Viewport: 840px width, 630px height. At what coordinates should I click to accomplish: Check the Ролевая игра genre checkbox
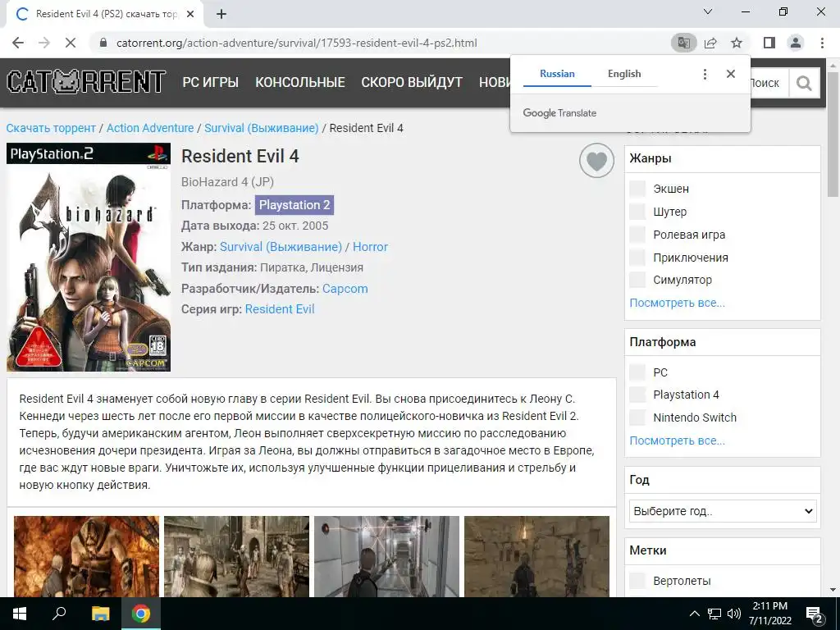637,235
